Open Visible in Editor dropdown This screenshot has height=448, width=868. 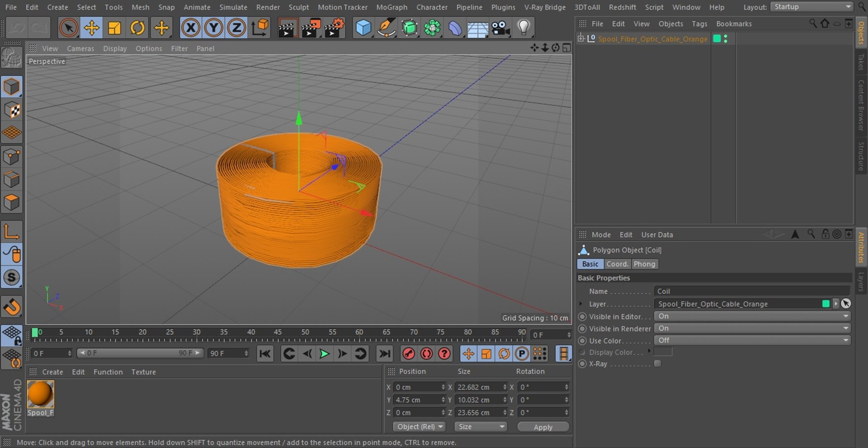pos(753,316)
